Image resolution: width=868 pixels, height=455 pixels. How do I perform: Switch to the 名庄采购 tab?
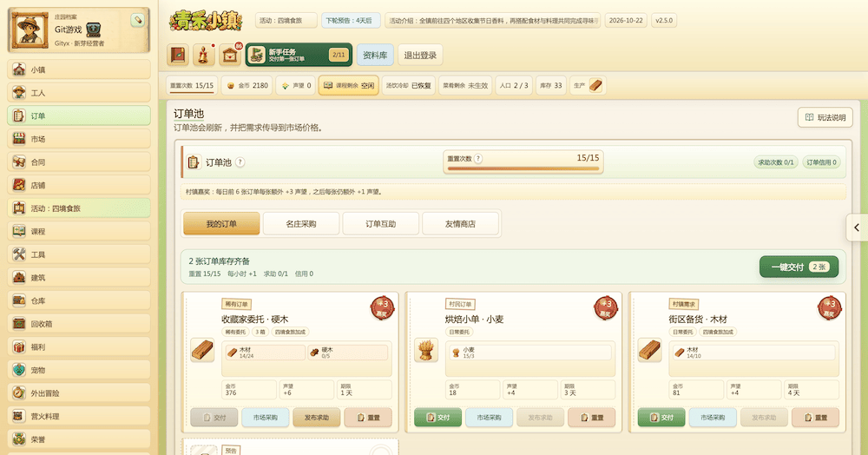tap(301, 224)
